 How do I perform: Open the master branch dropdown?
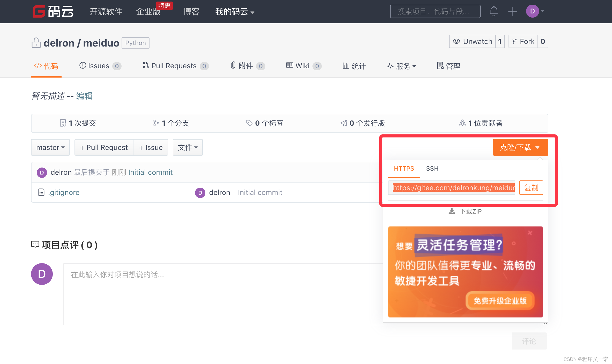coord(50,147)
